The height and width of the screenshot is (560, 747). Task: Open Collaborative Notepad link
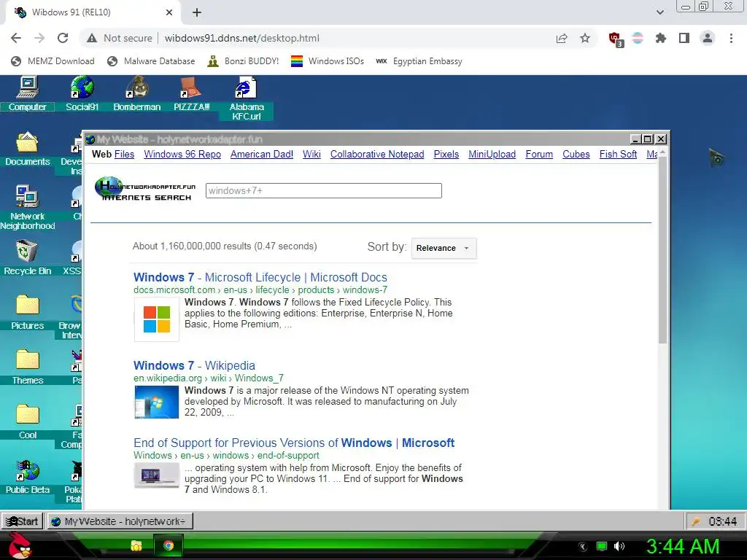pos(377,155)
